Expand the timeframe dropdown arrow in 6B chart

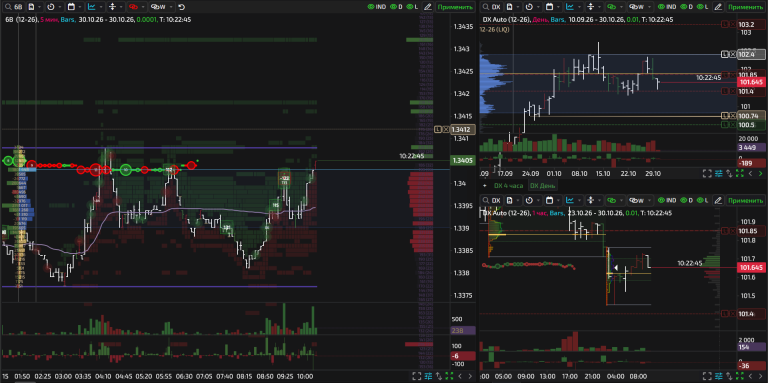[60, 7]
